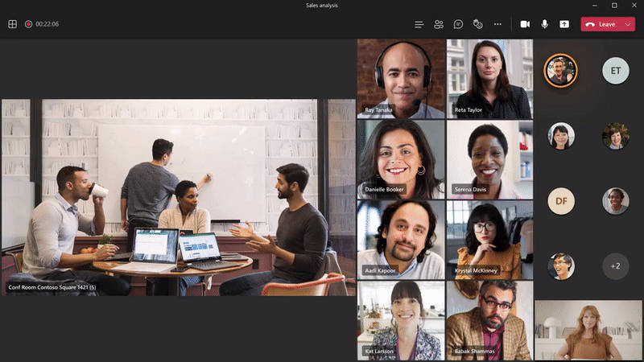Click the ET initials avatar
Screen dimensions: 644x362
tap(615, 71)
